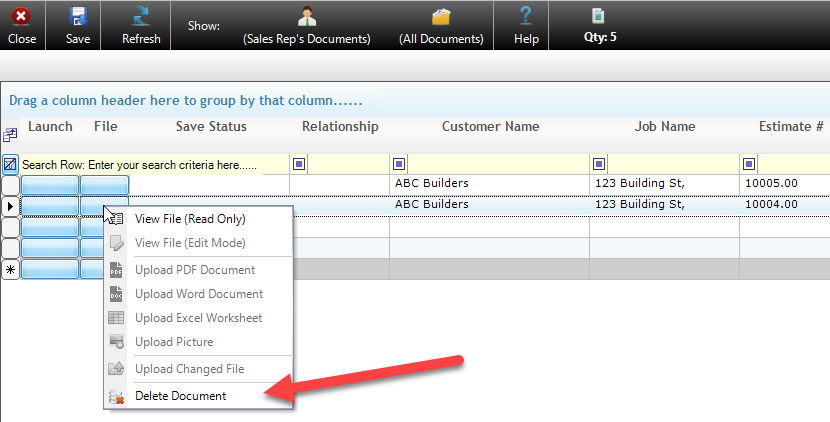Viewport: 830px width, 422px height.
Task: Select Upload PDF Document
Action: tap(195, 270)
